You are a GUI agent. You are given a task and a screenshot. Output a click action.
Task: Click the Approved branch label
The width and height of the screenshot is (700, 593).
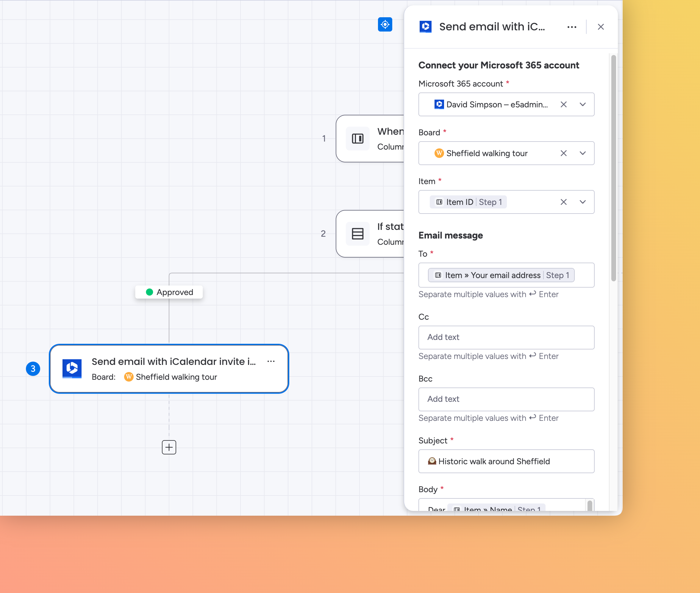click(x=169, y=292)
